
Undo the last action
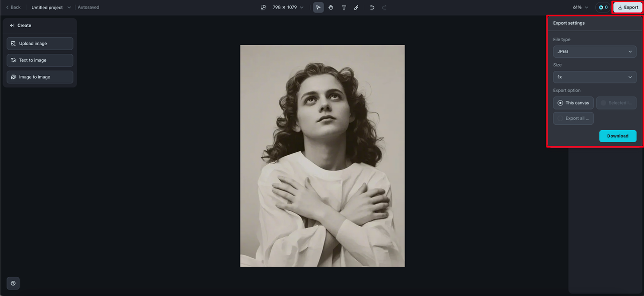(x=372, y=8)
